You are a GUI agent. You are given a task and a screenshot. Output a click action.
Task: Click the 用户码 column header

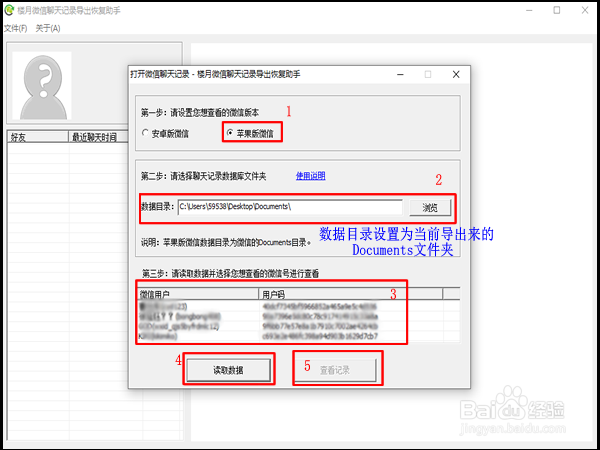[351, 294]
